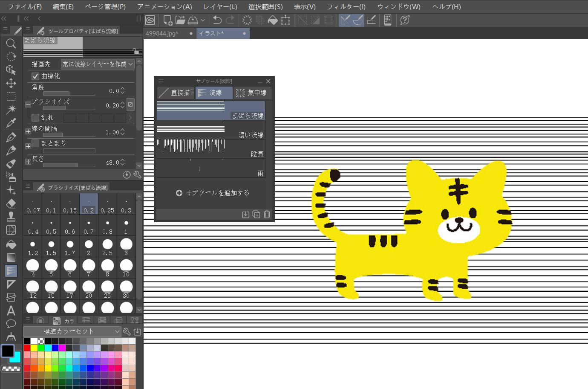Open the 標準カラーセット dropdown

tap(72, 331)
